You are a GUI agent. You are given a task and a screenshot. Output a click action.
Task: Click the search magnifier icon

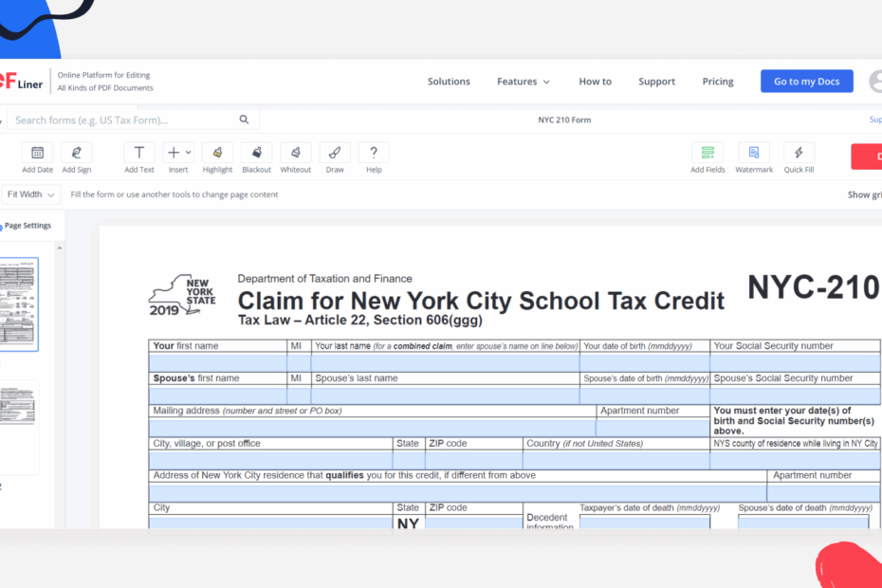(244, 119)
